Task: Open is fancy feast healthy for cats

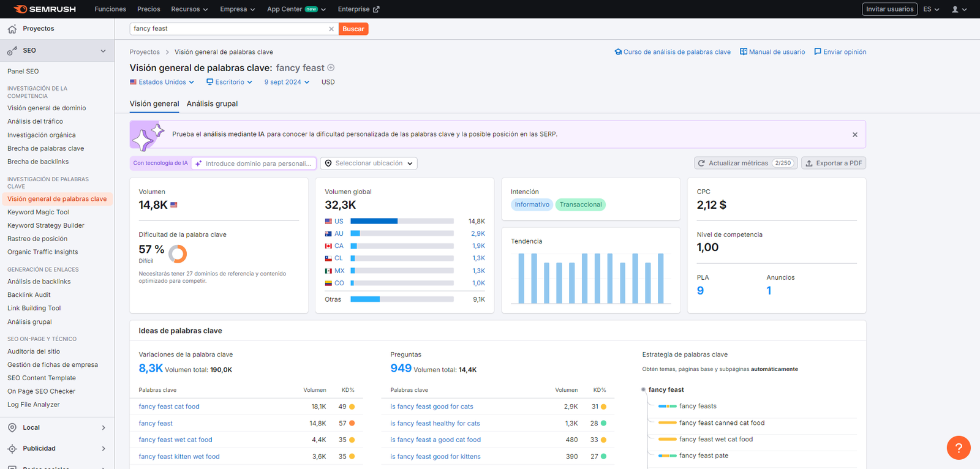Action: 435,424
